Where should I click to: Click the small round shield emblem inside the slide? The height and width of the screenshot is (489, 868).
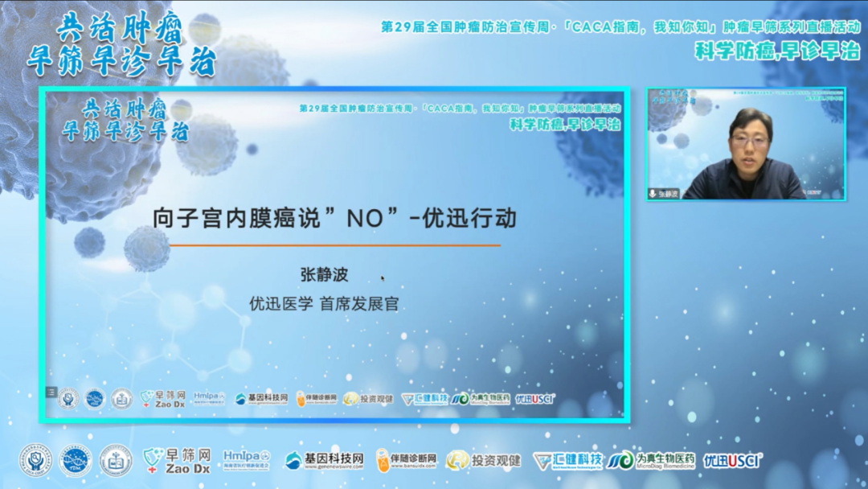pos(68,399)
